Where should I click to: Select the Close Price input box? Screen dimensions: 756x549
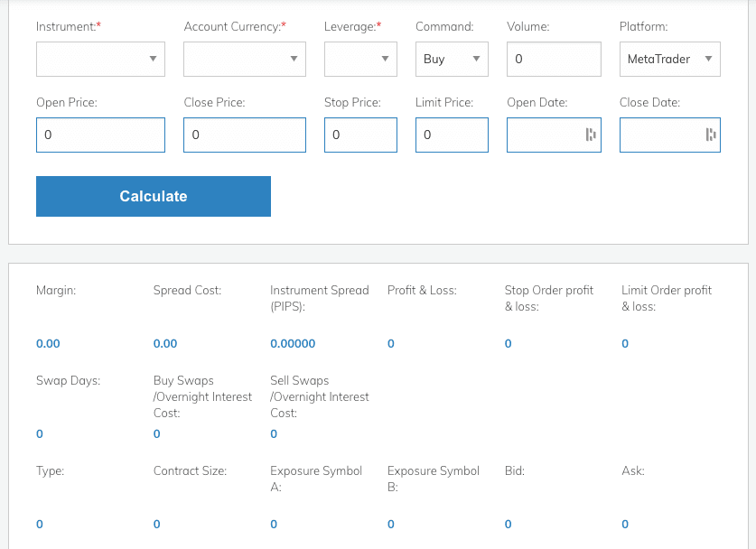click(x=244, y=135)
